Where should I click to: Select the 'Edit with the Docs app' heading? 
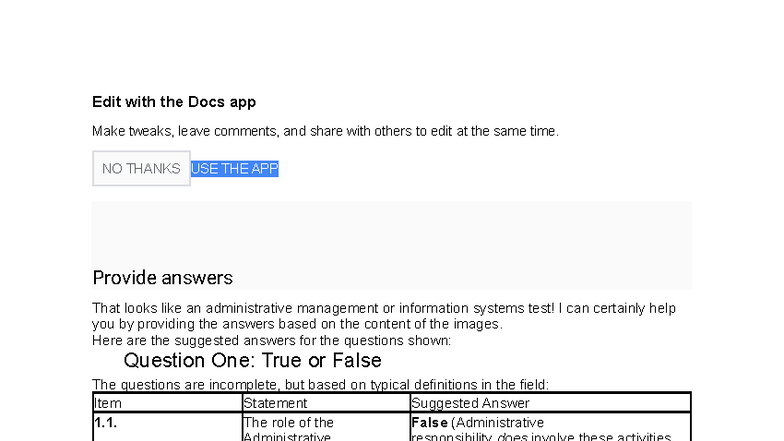[x=174, y=102]
